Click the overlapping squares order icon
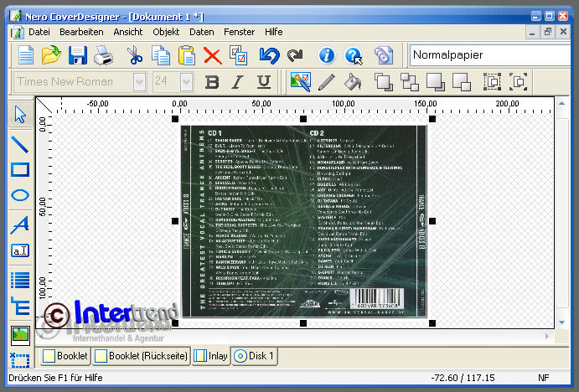Viewport: 579px width, 392px height. 410,82
